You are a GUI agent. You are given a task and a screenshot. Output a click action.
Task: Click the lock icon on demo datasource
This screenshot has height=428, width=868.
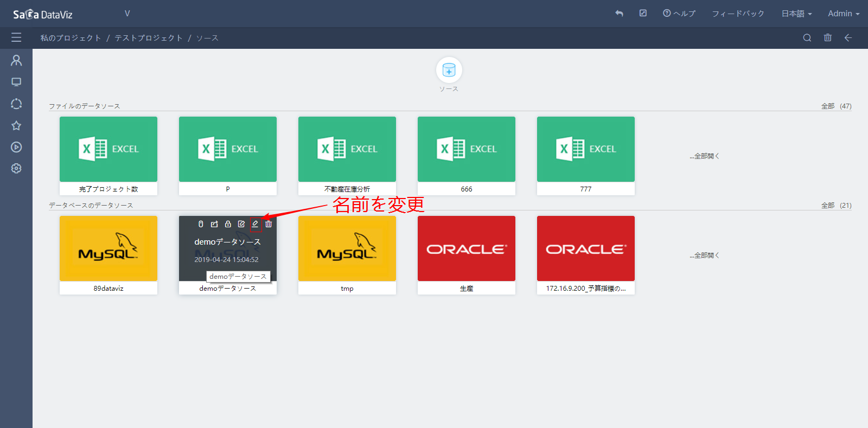[228, 224]
